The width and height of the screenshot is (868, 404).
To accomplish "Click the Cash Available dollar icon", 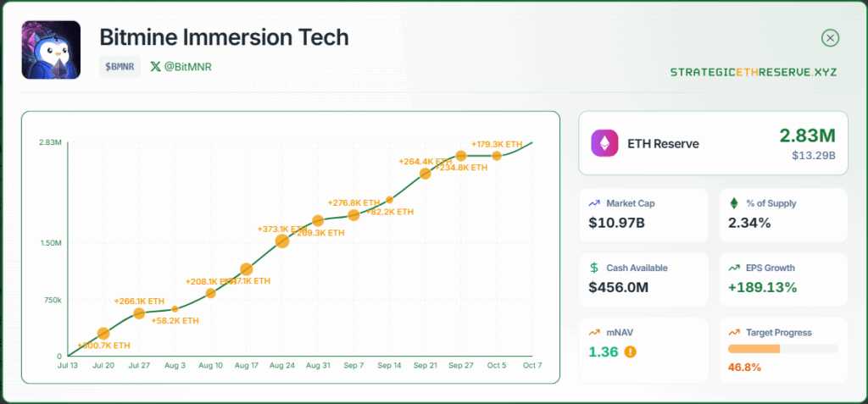I will pyautogui.click(x=594, y=268).
